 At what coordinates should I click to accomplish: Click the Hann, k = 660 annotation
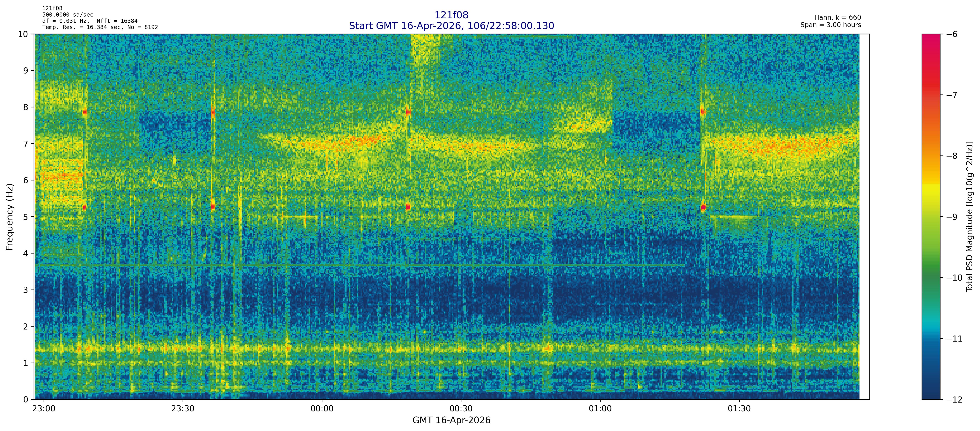click(837, 18)
